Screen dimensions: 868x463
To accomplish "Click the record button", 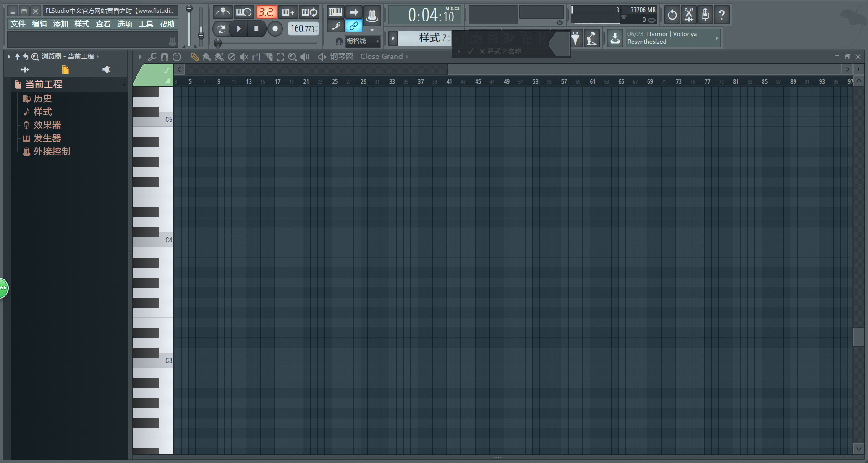I will point(275,29).
